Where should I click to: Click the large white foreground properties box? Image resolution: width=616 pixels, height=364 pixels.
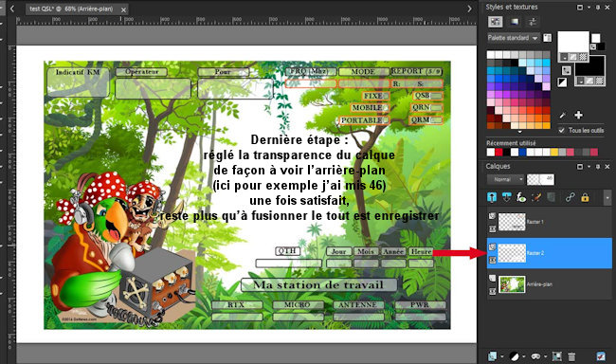573,42
